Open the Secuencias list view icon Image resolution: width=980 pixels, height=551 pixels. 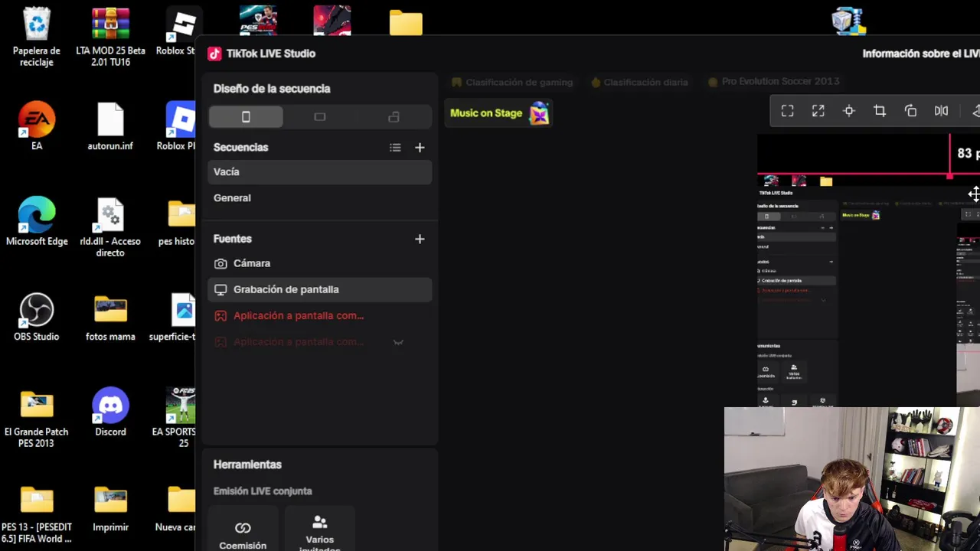point(395,148)
